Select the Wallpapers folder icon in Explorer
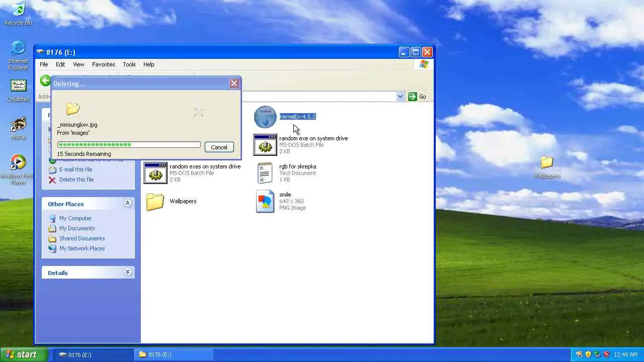 155,201
